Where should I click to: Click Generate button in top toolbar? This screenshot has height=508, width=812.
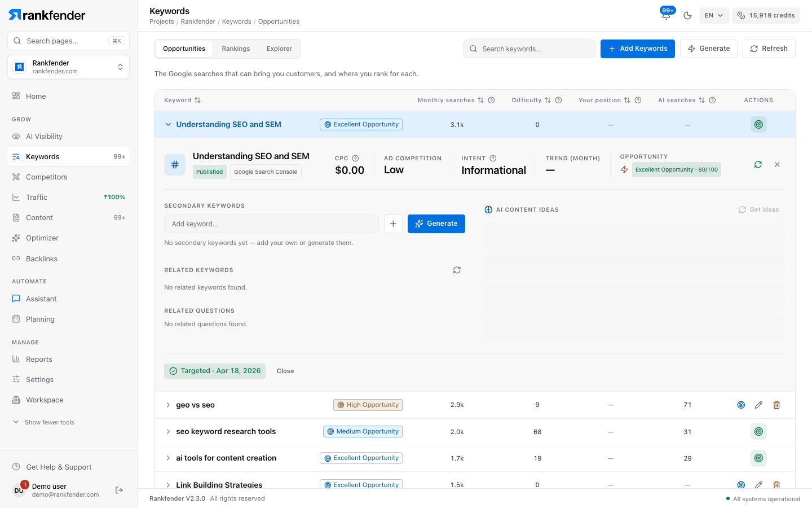coord(709,49)
